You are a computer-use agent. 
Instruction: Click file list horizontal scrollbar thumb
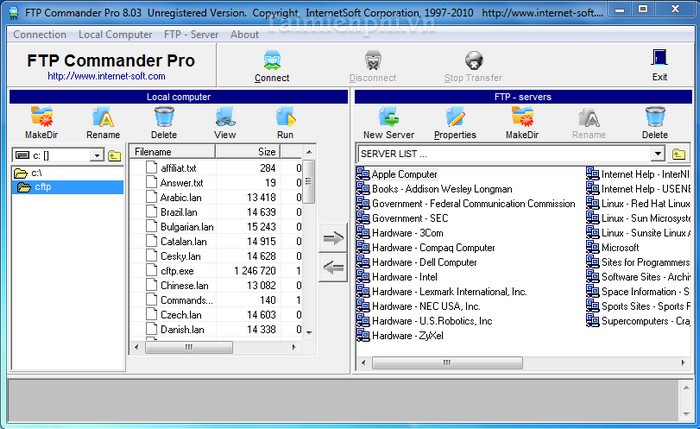[189, 347]
